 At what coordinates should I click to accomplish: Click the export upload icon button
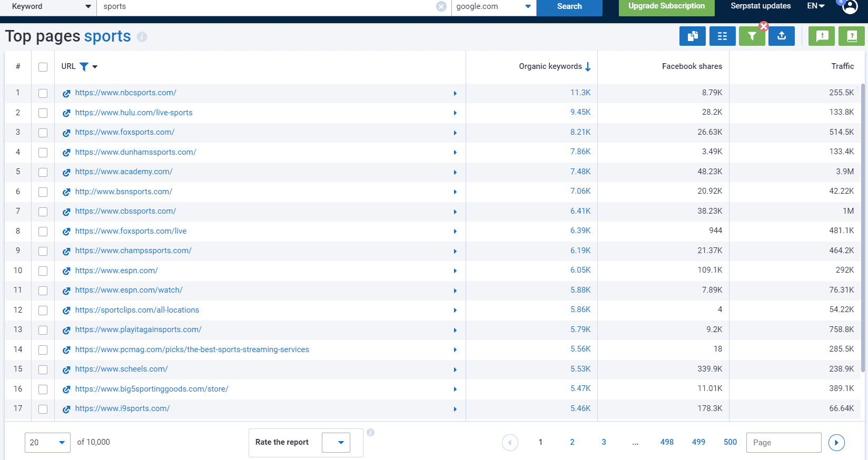click(782, 36)
